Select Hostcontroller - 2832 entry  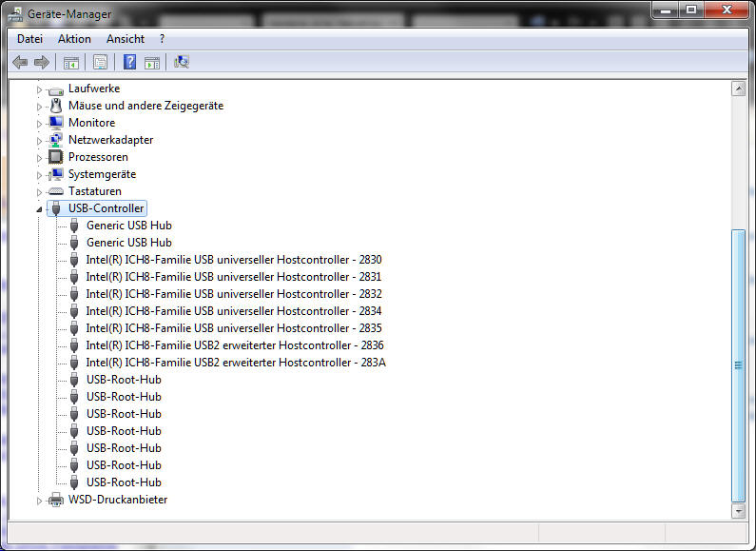234,294
